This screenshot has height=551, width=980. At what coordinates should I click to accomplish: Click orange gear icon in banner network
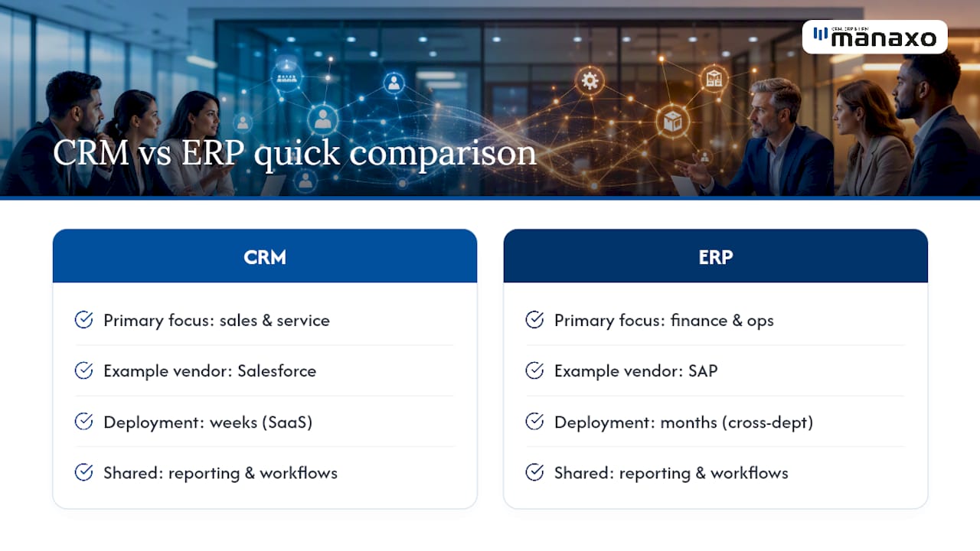(590, 80)
